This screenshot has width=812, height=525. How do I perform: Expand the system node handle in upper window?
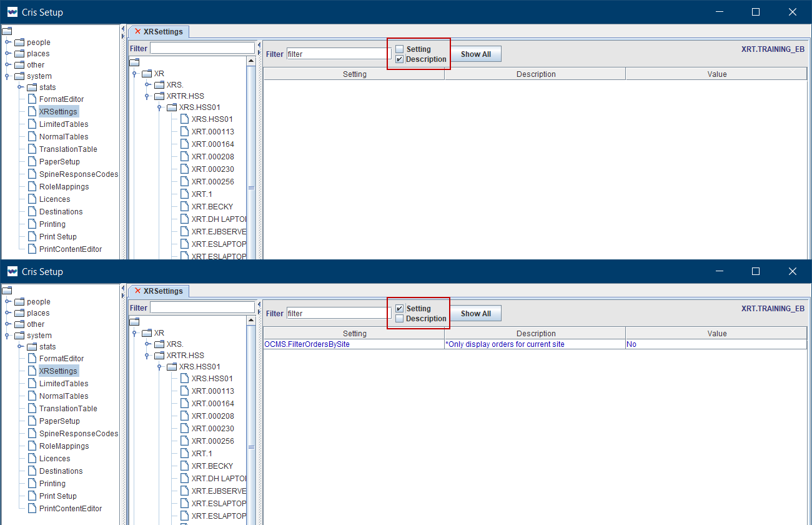pos(8,76)
